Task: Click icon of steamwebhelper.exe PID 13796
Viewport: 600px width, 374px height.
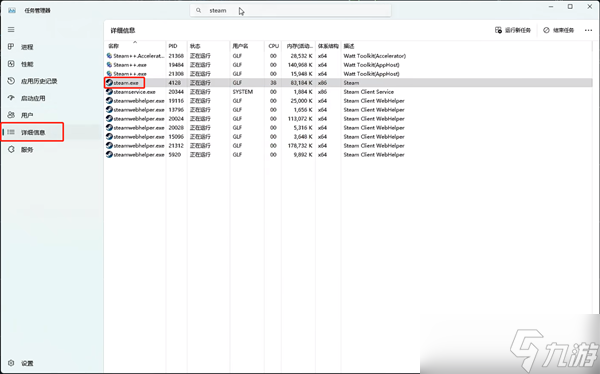Action: pyautogui.click(x=109, y=109)
